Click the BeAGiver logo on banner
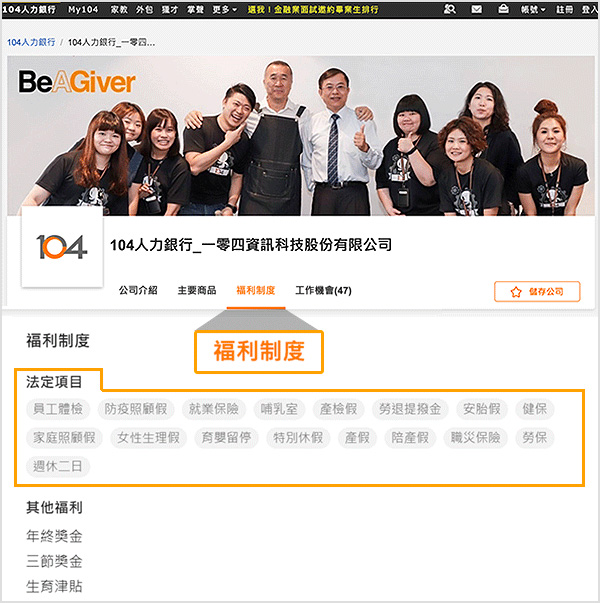The image size is (600, 603). coord(77,82)
